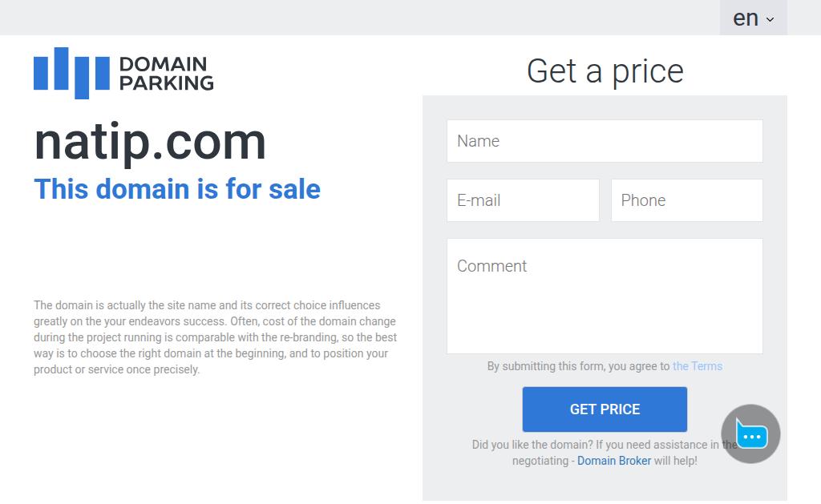The width and height of the screenshot is (821, 504).
Task: Open the "en" language dropdown
Action: click(753, 18)
